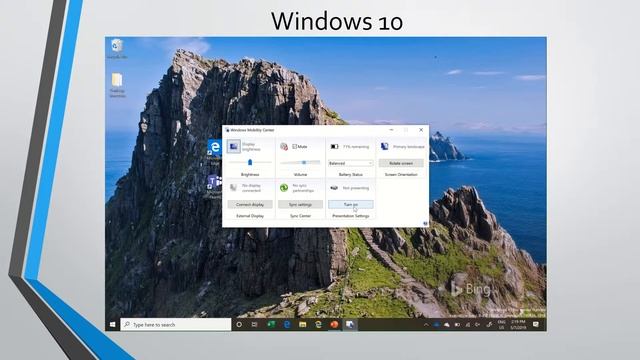The width and height of the screenshot is (640, 360).
Task: Open OneDrive cloud icon in system tray
Action: tap(447, 325)
